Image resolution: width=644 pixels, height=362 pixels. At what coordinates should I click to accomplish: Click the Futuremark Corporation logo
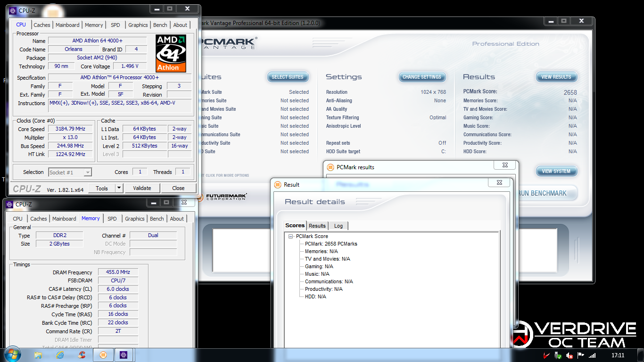(222, 196)
